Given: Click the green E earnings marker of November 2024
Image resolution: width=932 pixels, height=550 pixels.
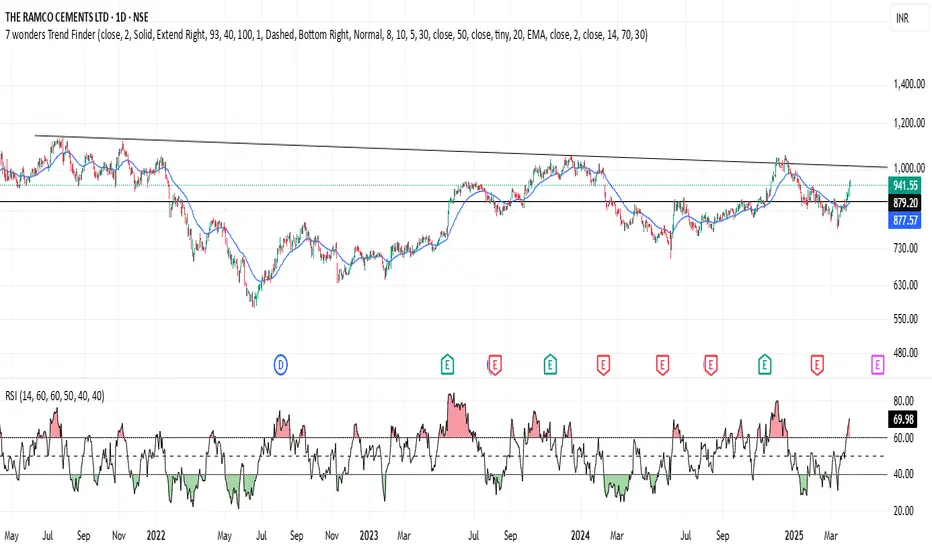Looking at the screenshot, I should [x=765, y=364].
